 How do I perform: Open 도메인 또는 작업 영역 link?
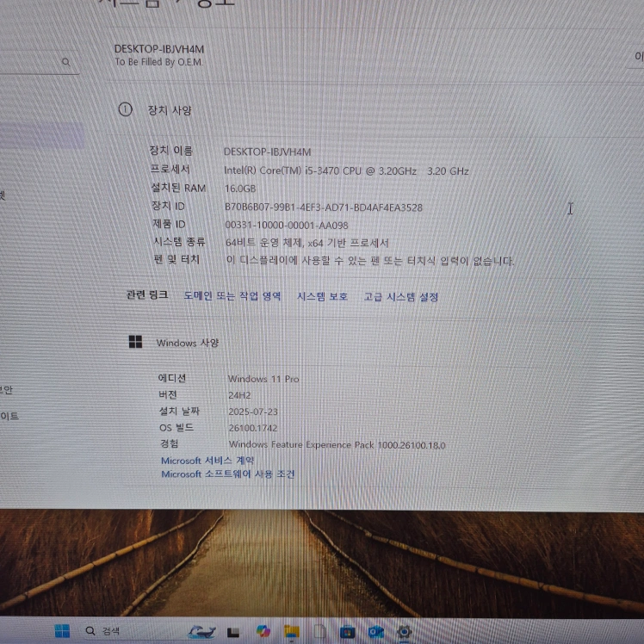[232, 295]
